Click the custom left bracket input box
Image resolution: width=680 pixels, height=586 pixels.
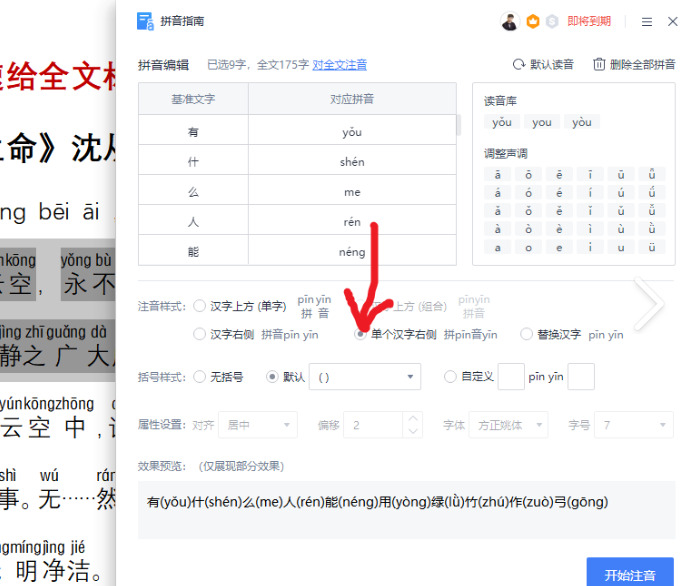(511, 376)
